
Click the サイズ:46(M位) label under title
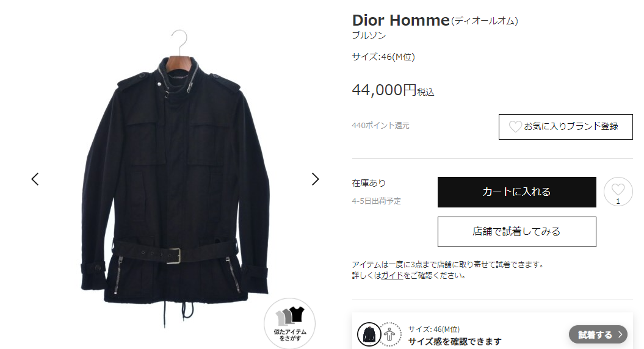(x=383, y=57)
